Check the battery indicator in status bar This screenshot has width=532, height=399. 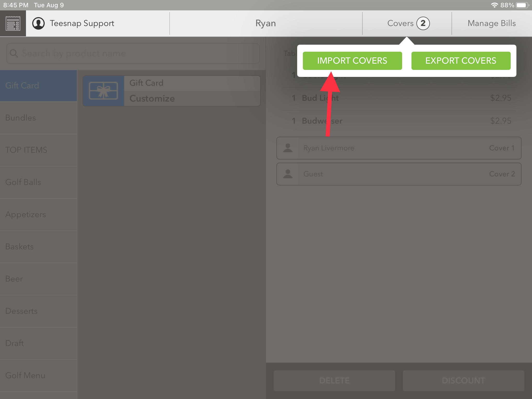(x=522, y=5)
